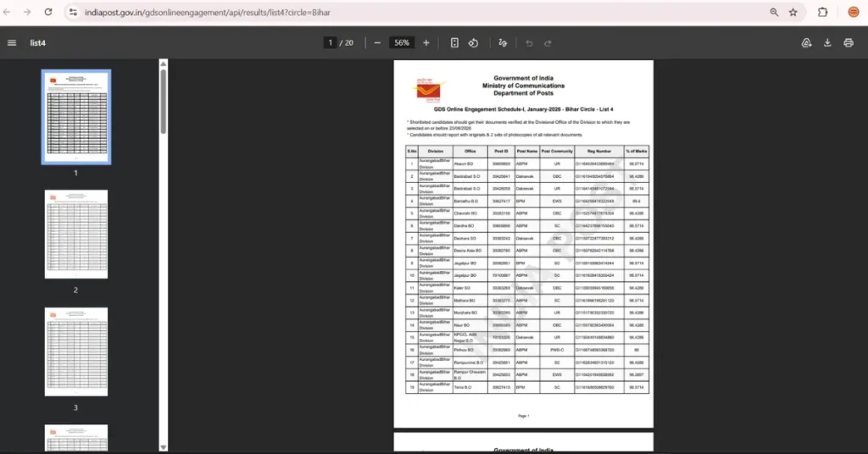Open the browser Extensions puzzle icon
868x454 pixels.
point(822,12)
